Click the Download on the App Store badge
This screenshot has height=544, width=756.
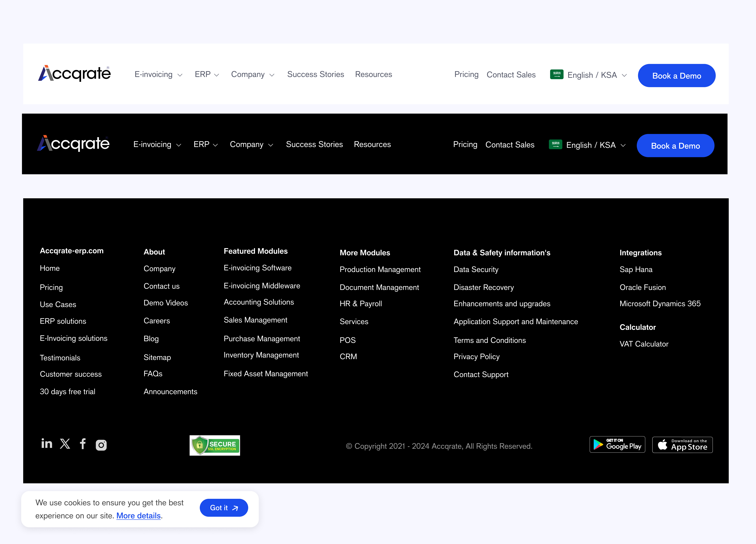coord(682,445)
